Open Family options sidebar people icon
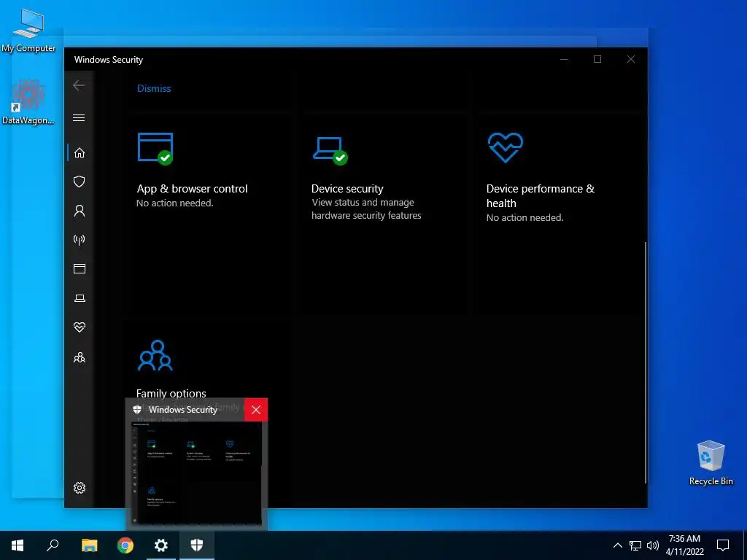This screenshot has height=560, width=747. 80,357
